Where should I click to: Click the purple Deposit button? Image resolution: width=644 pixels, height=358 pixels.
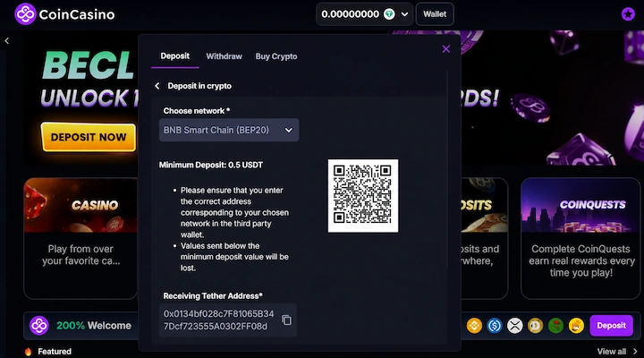611,326
